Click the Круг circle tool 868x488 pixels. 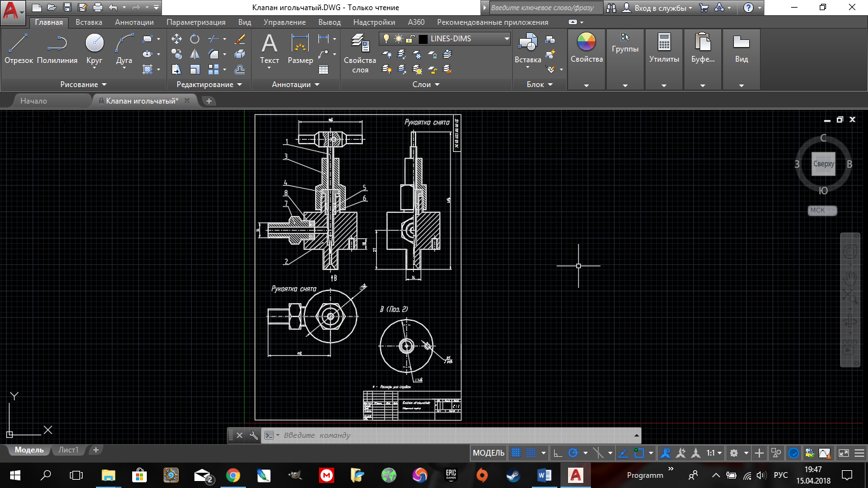coord(94,49)
